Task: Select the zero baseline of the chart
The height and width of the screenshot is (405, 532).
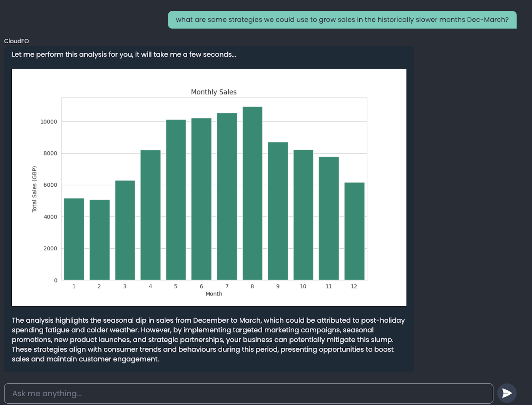Action: (55, 280)
